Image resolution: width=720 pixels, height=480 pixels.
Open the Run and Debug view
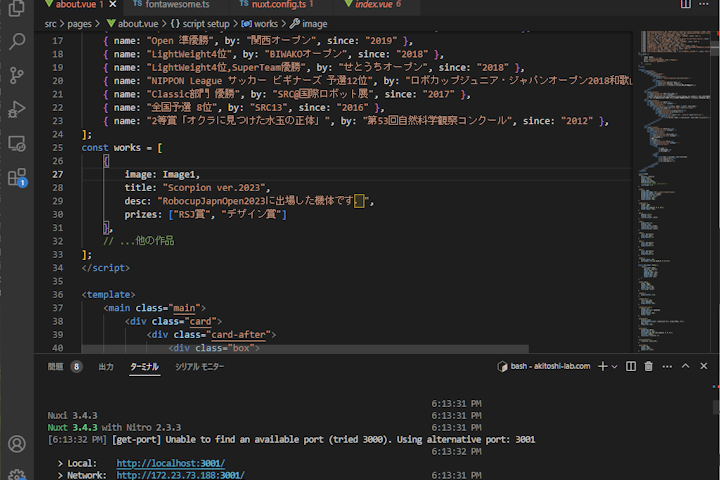point(17,109)
